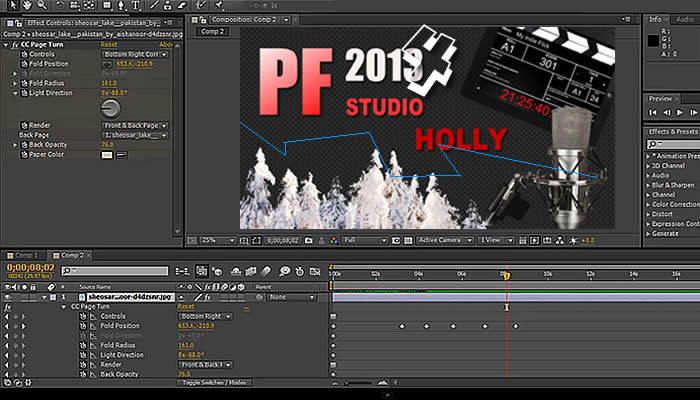This screenshot has height=400, width=700.
Task: Select the Roto Brush tool
Action: pos(202,5)
